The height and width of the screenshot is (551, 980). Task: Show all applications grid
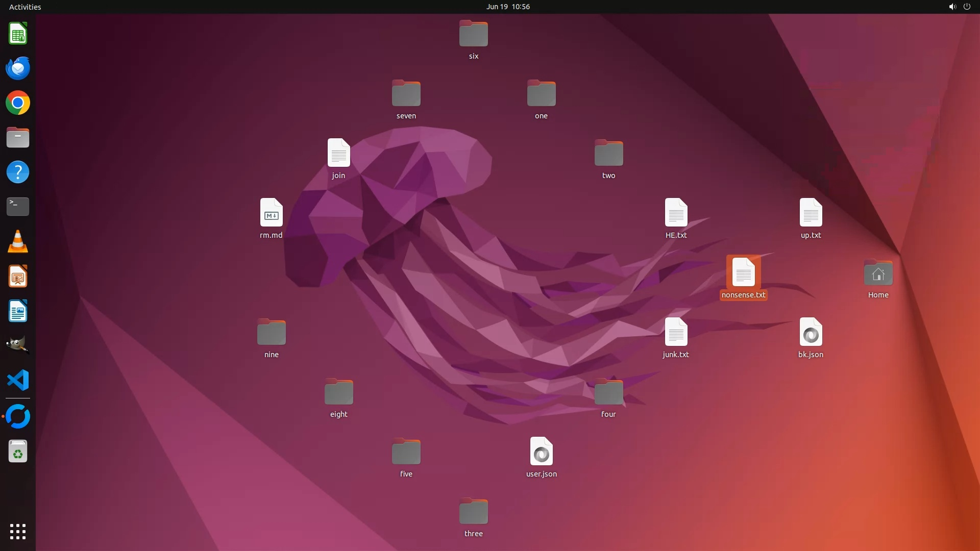pos(18,531)
